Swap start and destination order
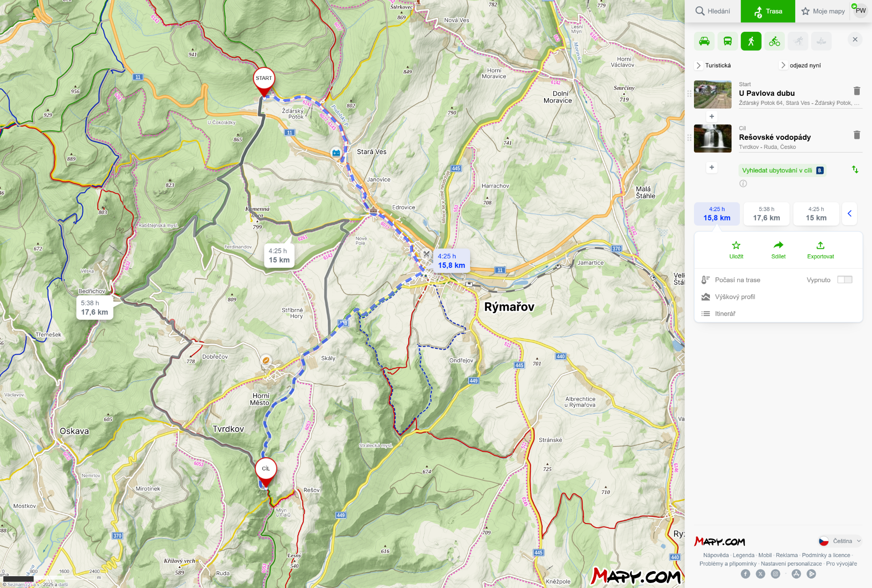Viewport: 872px width, 588px height. click(855, 169)
